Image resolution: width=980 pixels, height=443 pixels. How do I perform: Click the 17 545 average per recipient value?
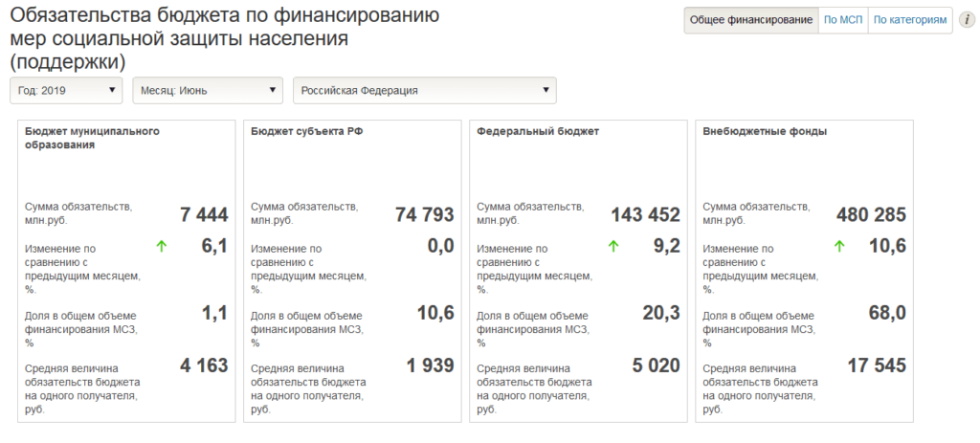tap(876, 365)
